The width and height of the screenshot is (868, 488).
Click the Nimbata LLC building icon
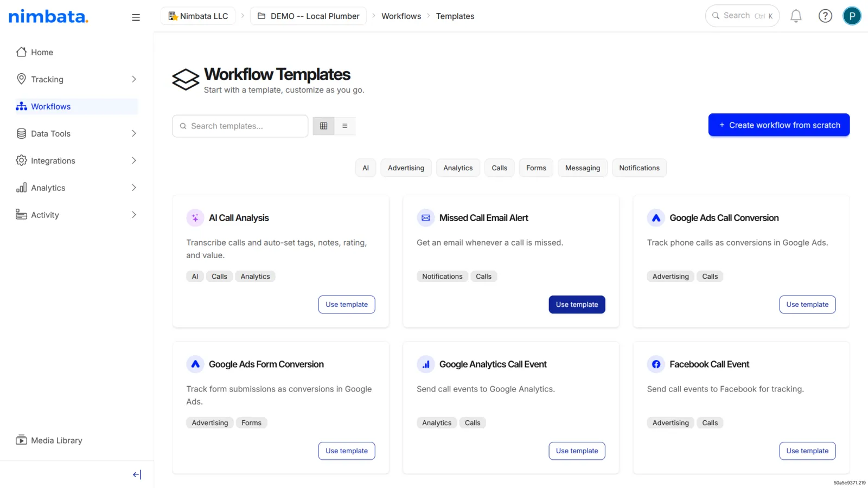[173, 16]
